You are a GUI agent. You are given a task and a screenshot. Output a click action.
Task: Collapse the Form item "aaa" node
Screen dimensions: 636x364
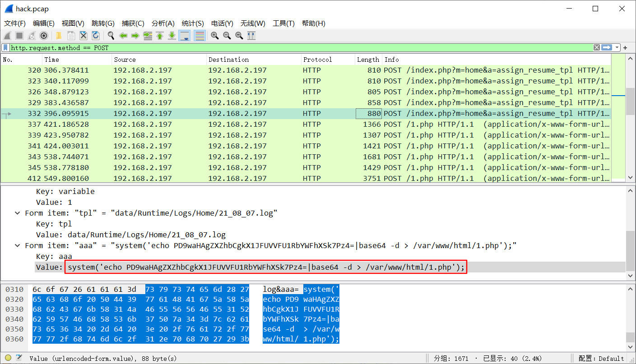[x=17, y=245]
